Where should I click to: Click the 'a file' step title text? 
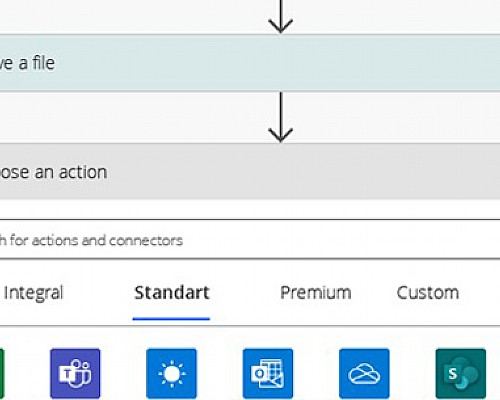[37, 63]
